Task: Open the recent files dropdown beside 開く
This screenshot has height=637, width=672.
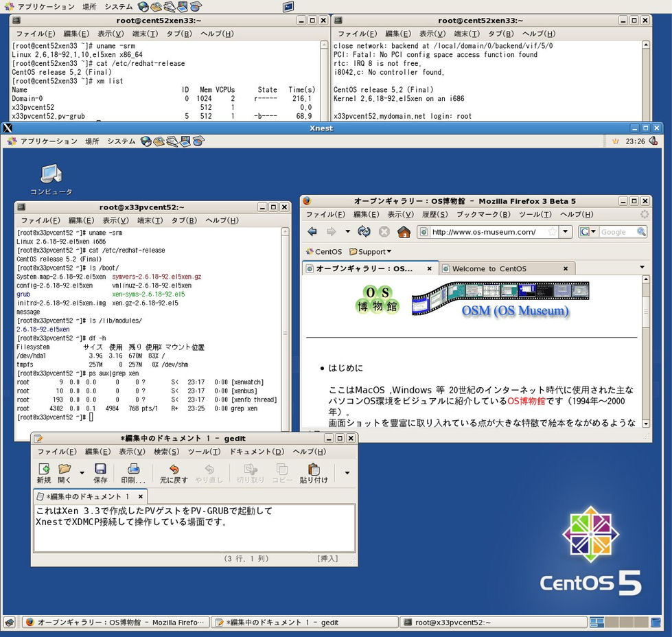Action: (82, 473)
